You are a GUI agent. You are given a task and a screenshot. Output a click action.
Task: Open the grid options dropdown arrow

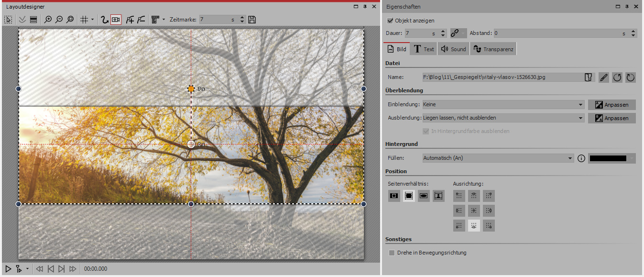pyautogui.click(x=92, y=20)
